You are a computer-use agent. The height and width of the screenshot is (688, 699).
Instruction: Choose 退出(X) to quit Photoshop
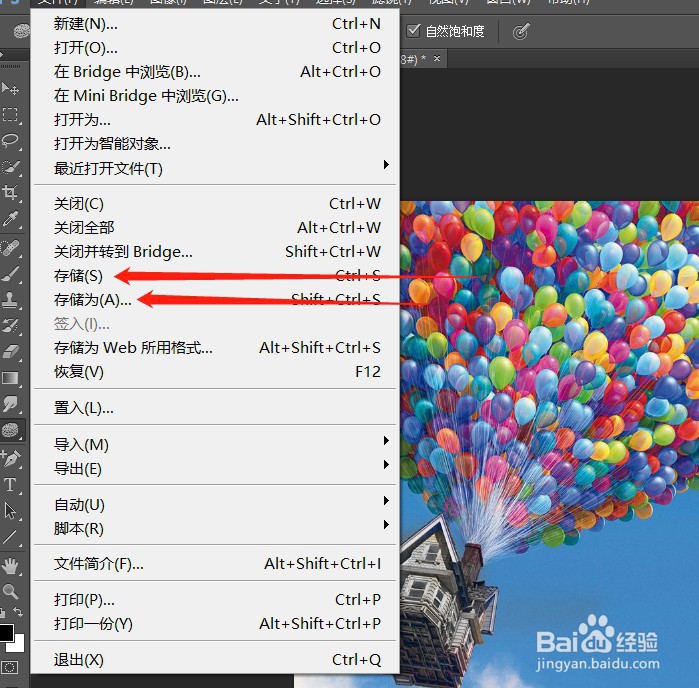pyautogui.click(x=215, y=660)
